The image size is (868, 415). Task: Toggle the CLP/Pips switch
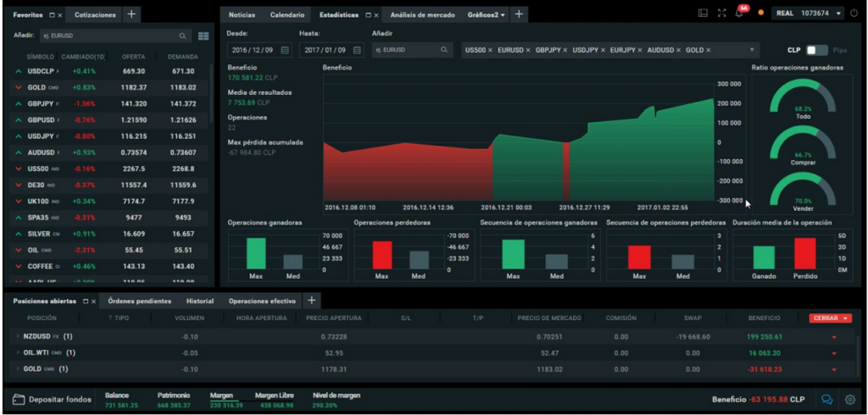pos(816,51)
